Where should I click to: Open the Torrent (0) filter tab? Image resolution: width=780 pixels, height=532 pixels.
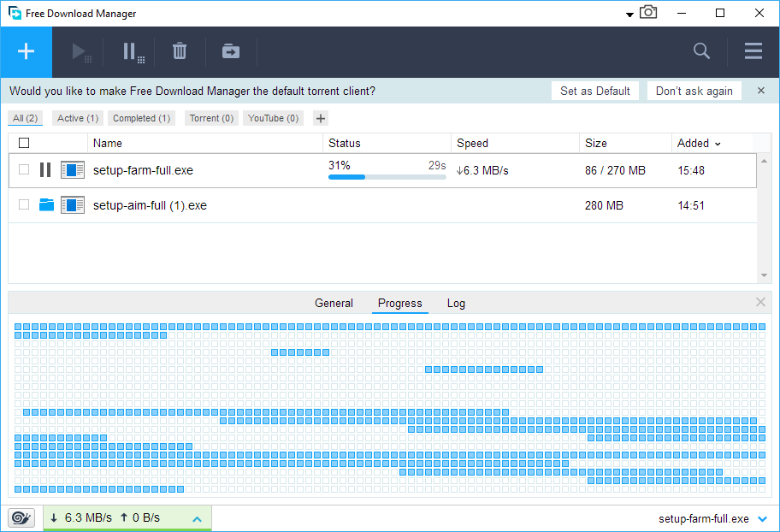point(211,118)
